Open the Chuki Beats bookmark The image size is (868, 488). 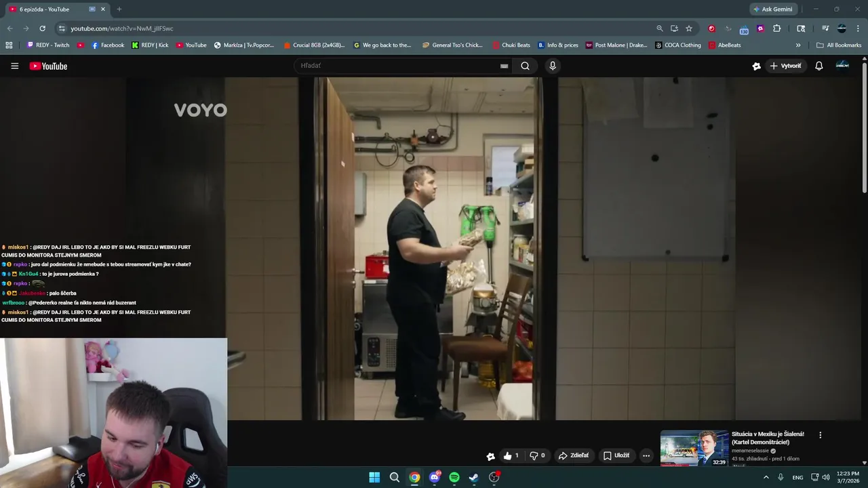tap(511, 45)
